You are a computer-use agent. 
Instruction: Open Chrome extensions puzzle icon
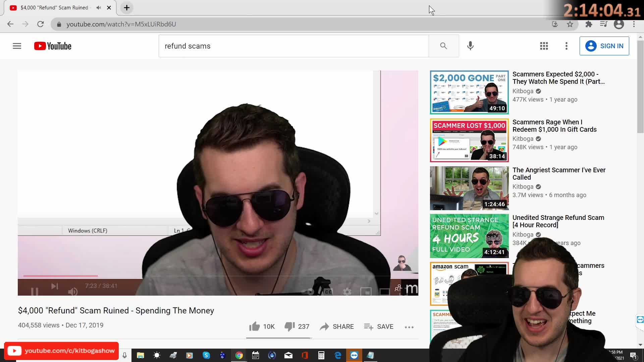[x=589, y=24]
